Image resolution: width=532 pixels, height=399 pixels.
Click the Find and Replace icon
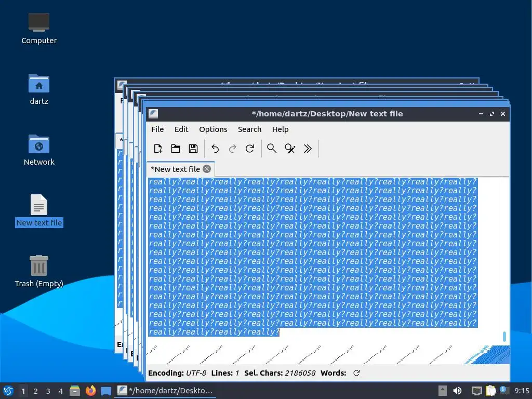tap(290, 149)
